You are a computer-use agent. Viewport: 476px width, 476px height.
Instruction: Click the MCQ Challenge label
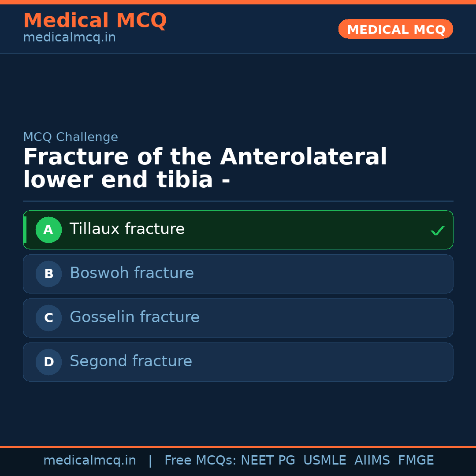(x=71, y=137)
